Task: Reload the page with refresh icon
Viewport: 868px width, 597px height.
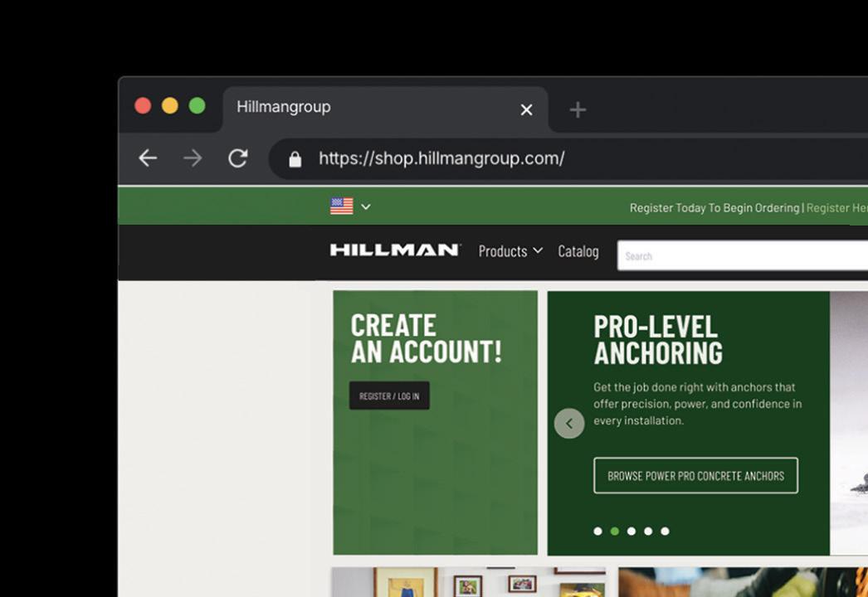Action: [x=238, y=158]
